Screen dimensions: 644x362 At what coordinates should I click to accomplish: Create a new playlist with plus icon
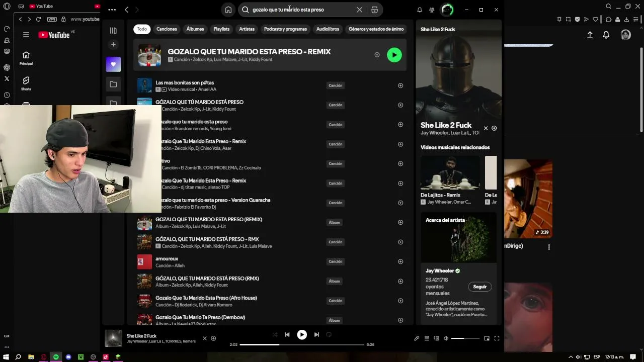tap(113, 45)
